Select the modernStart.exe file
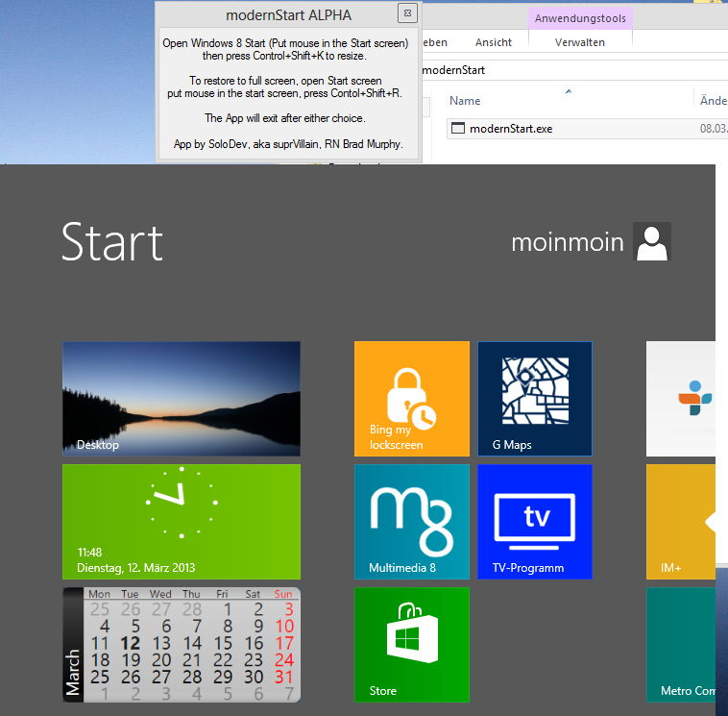The height and width of the screenshot is (716, 728). [x=588, y=129]
